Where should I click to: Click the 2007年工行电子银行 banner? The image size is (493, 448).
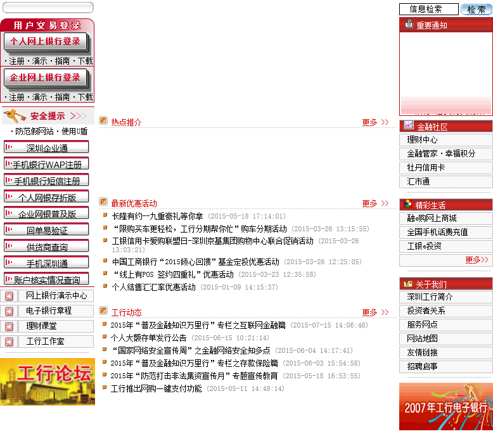tap(446, 407)
